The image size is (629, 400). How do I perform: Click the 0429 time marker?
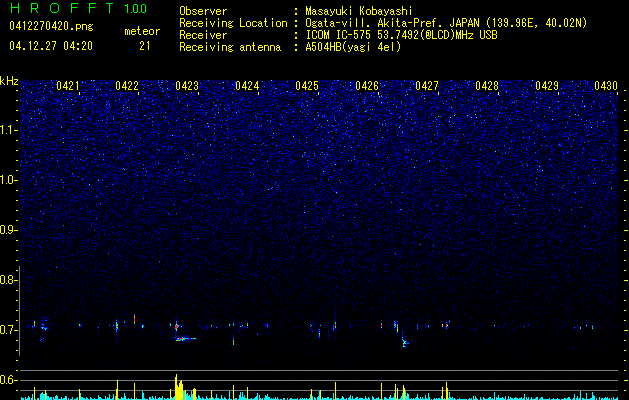(547, 86)
